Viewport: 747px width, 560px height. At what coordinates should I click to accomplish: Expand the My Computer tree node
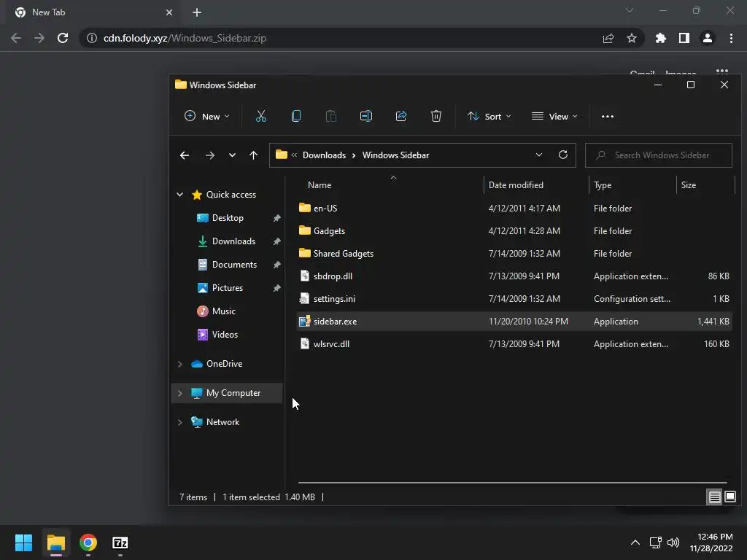coord(180,393)
